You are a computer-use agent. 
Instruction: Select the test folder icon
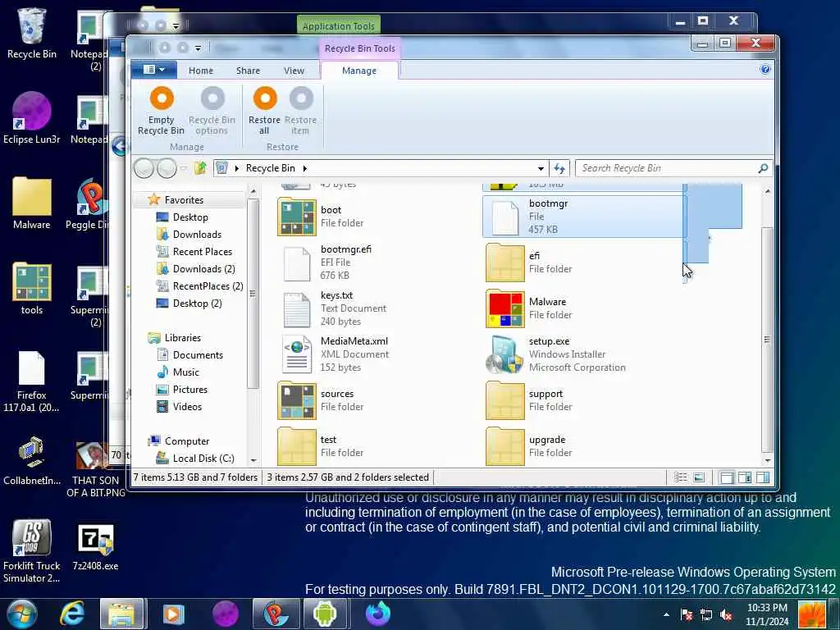coord(297,446)
